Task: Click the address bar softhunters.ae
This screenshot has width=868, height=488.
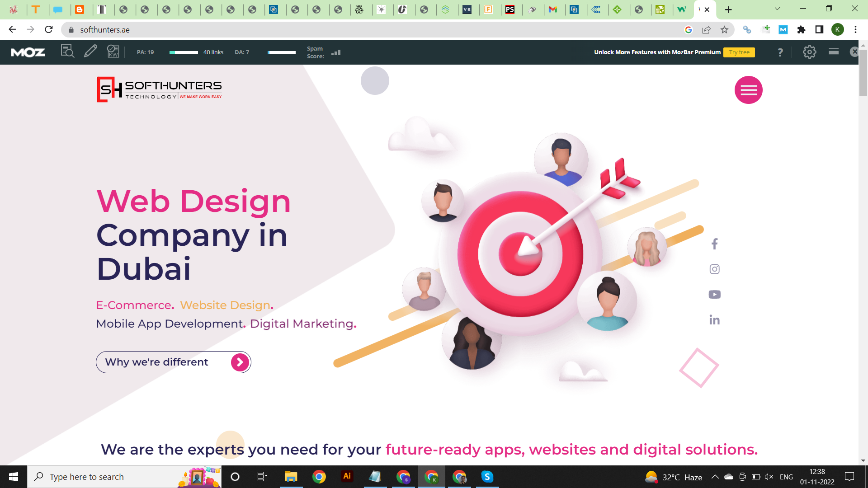Action: coord(105,30)
